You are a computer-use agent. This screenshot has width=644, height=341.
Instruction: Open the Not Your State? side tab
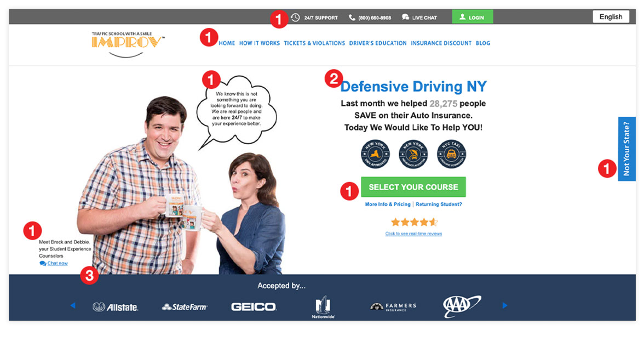626,149
